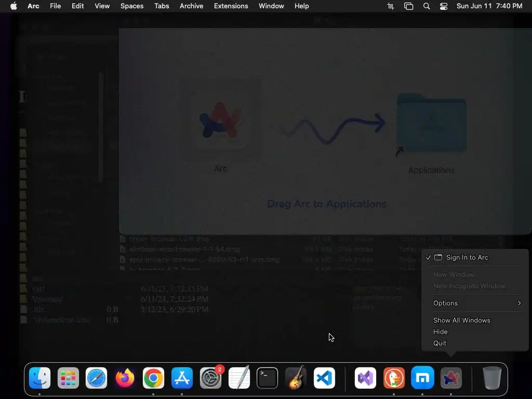
Task: Launch Terminal from the Dock
Action: pos(268,378)
